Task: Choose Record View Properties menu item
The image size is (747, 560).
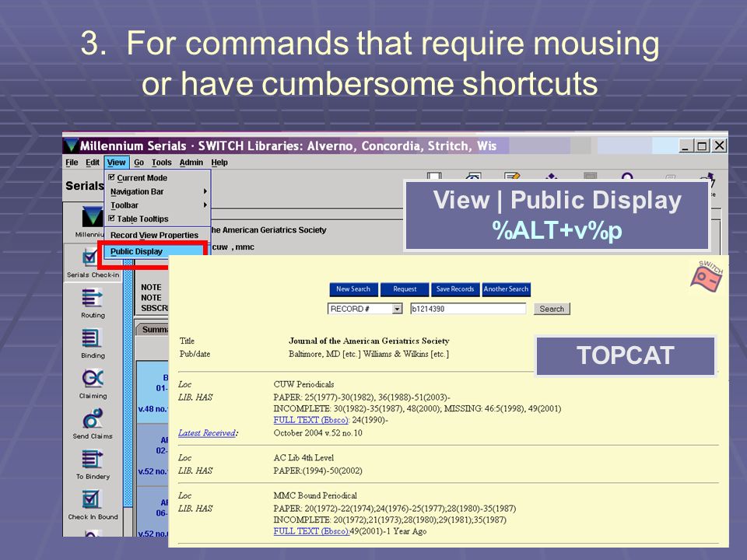Action: 157,235
